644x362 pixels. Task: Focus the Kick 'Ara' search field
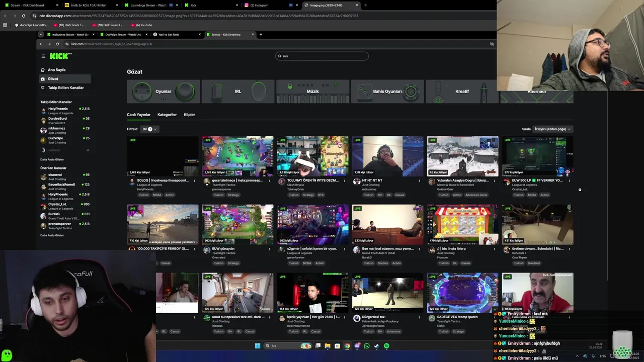[x=322, y=56]
